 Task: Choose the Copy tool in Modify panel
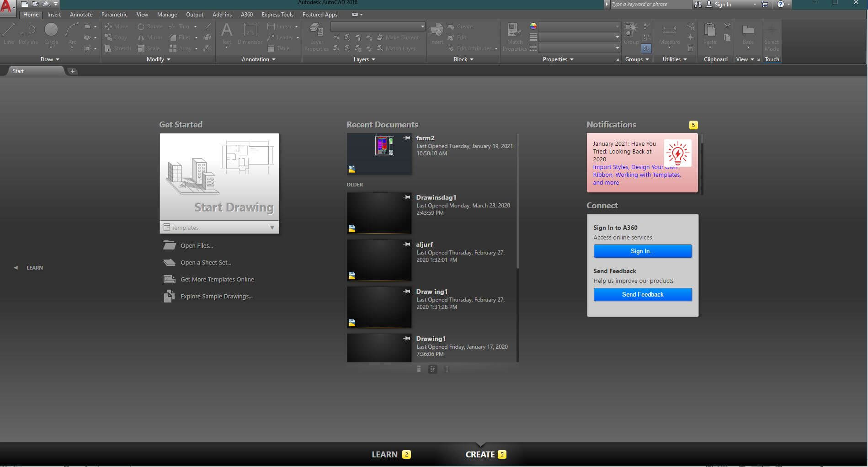[116, 37]
